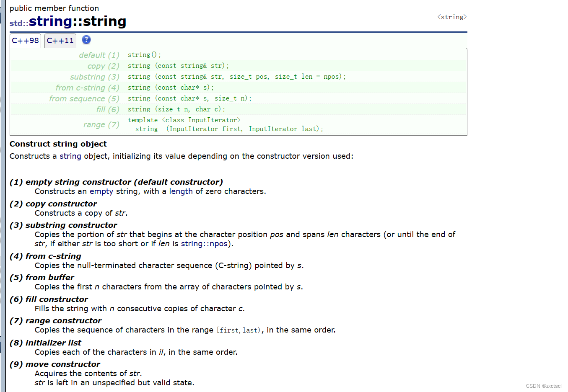Click the 'Copies each of the characters in il' text
The width and height of the screenshot is (568, 392).
pyautogui.click(x=136, y=352)
